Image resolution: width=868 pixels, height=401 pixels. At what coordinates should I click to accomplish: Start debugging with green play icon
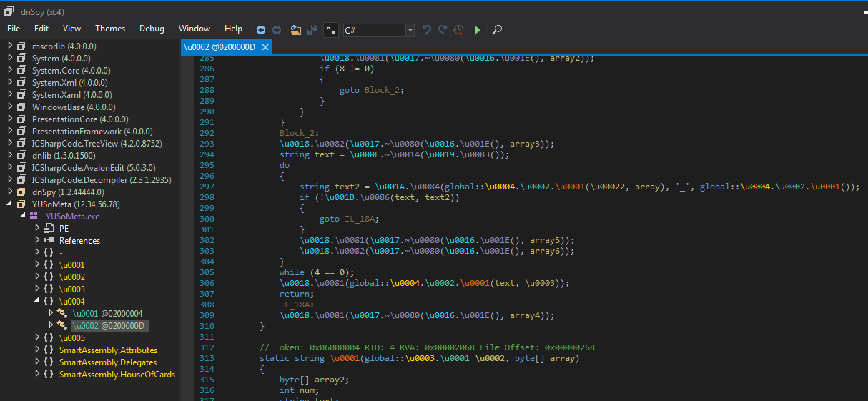click(478, 30)
